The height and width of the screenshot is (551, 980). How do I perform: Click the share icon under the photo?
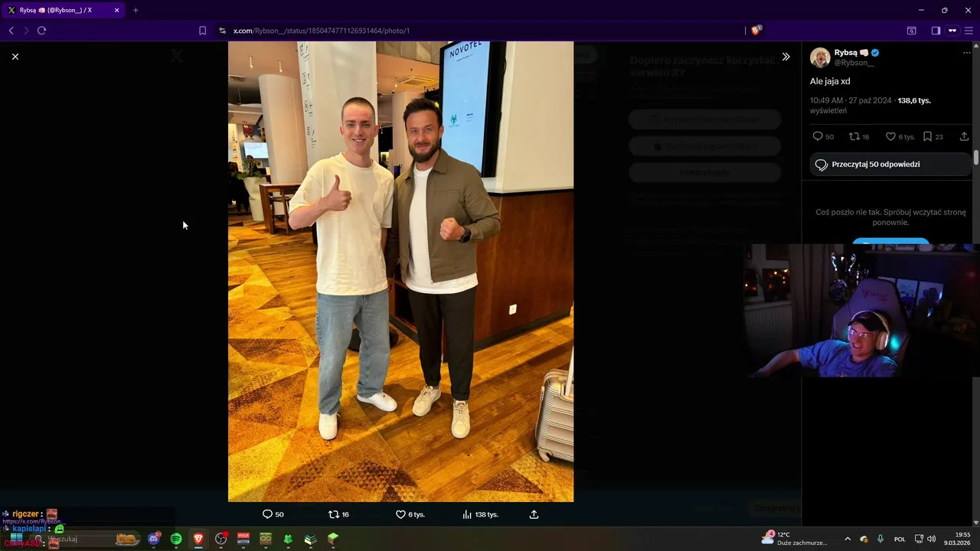coord(534,514)
